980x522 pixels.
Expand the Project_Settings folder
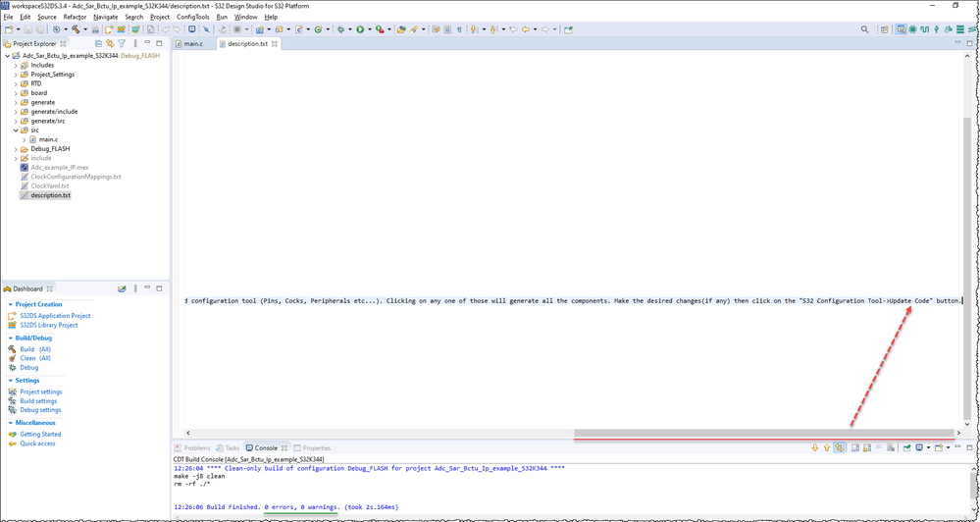[16, 75]
